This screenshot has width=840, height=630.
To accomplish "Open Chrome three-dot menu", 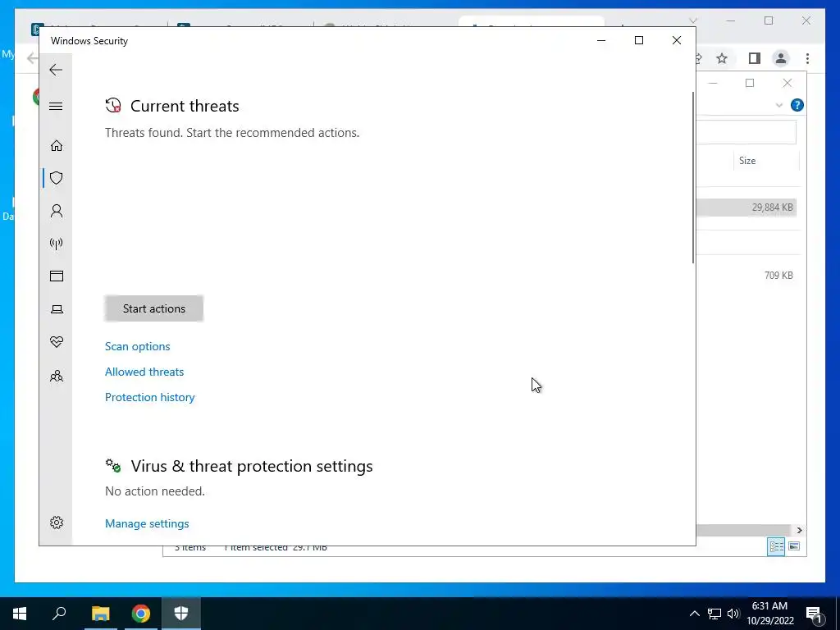I will point(807,58).
